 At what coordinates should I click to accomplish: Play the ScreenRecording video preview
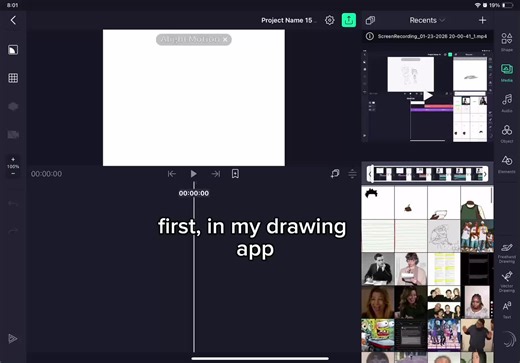click(428, 96)
